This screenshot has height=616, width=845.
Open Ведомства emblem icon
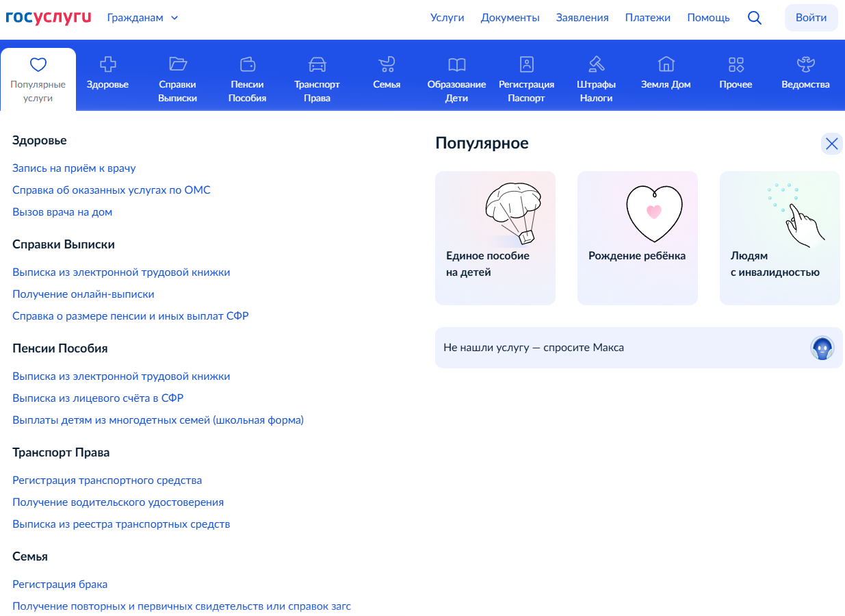pos(805,64)
